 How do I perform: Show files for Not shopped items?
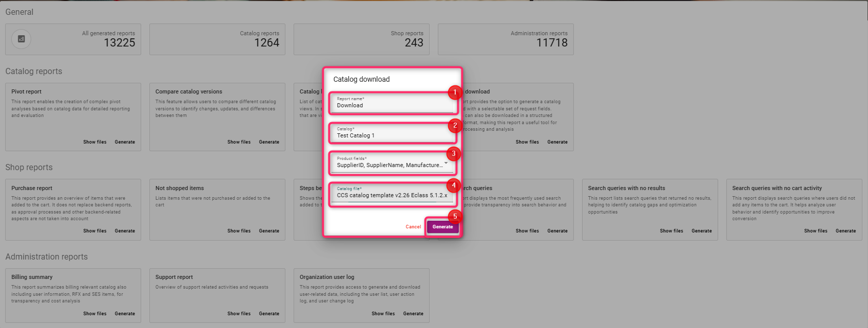click(239, 231)
